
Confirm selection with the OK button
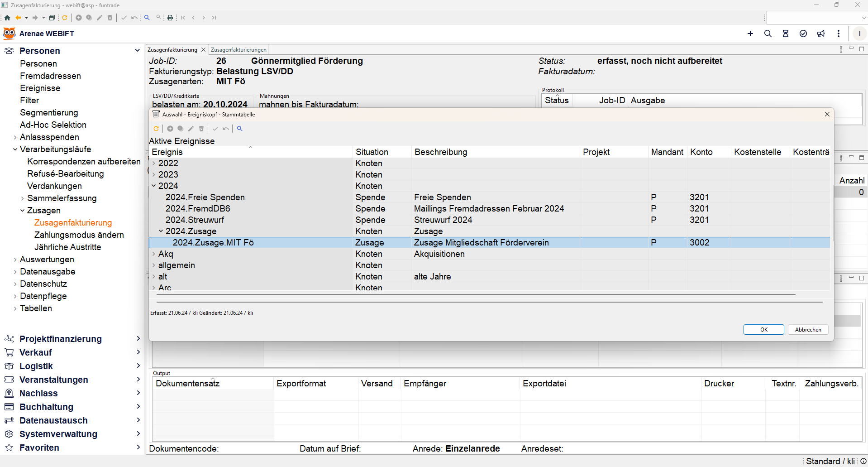763,330
